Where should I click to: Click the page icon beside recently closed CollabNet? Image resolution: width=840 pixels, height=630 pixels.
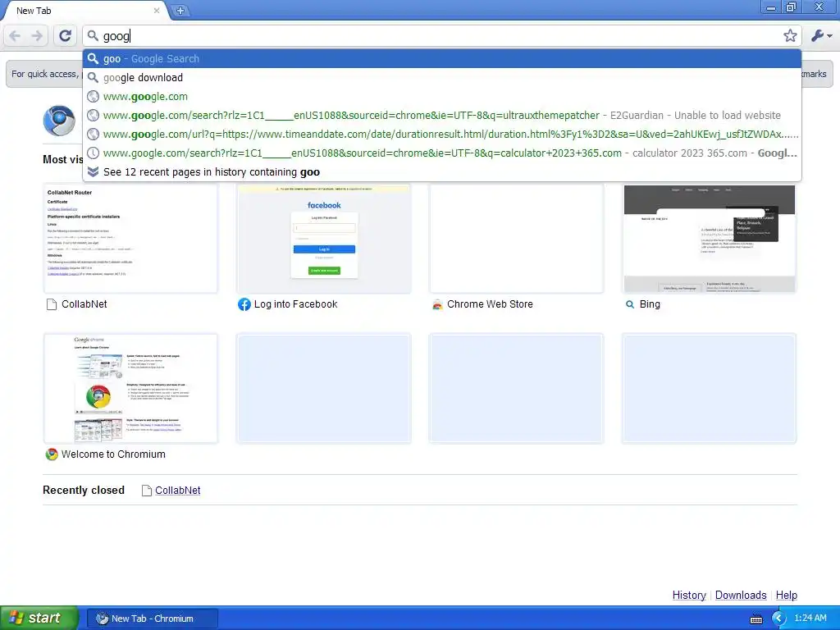point(146,491)
